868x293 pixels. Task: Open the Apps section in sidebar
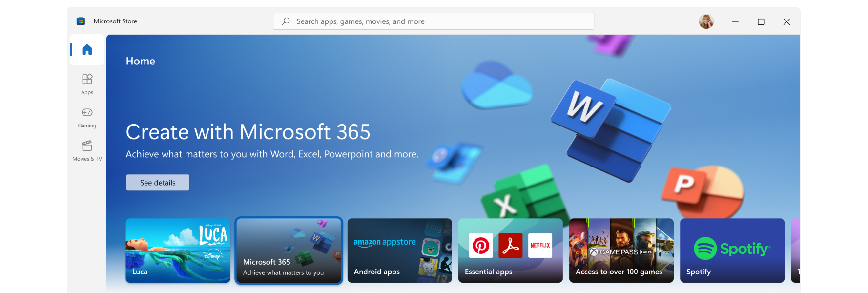point(87,84)
